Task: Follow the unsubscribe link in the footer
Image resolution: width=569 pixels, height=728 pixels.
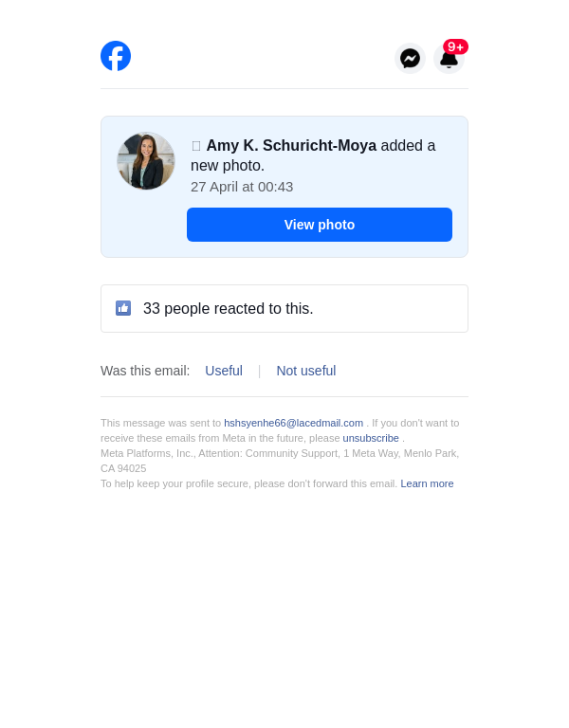Action: [x=371, y=438]
